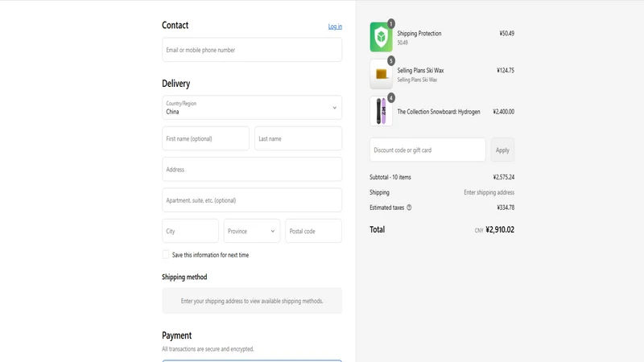Click the quantity badge on Shipping Protection

(391, 23)
